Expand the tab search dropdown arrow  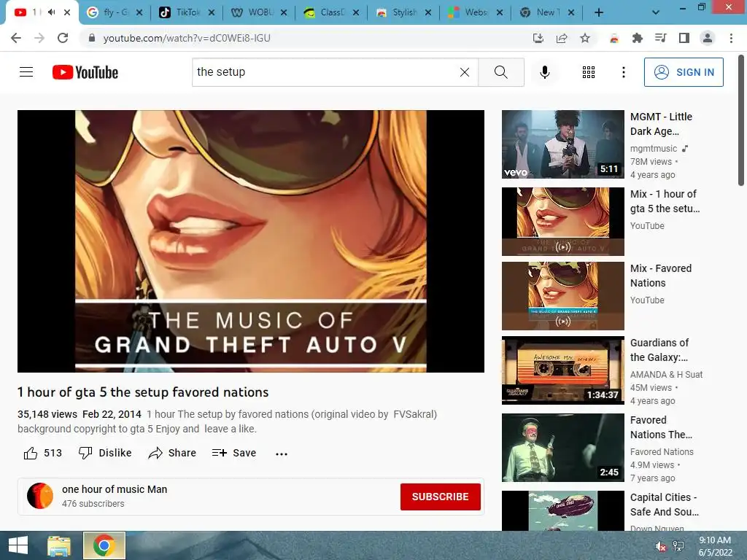click(x=656, y=13)
